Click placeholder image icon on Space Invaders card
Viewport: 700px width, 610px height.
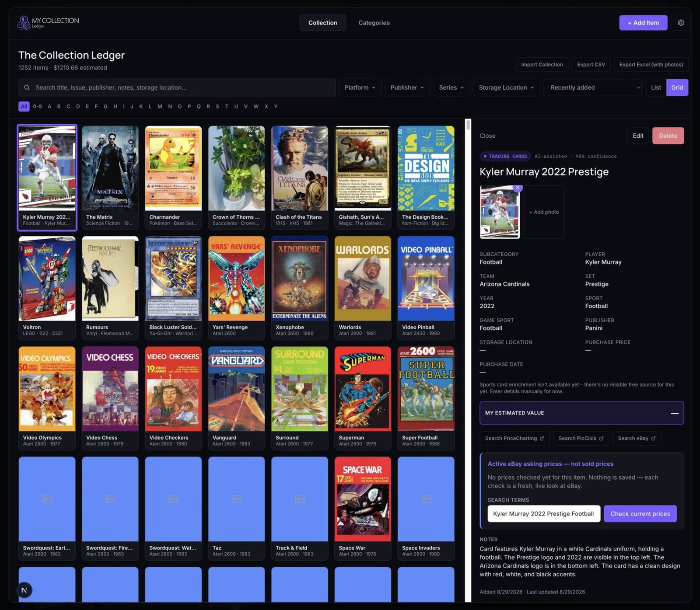(x=426, y=499)
